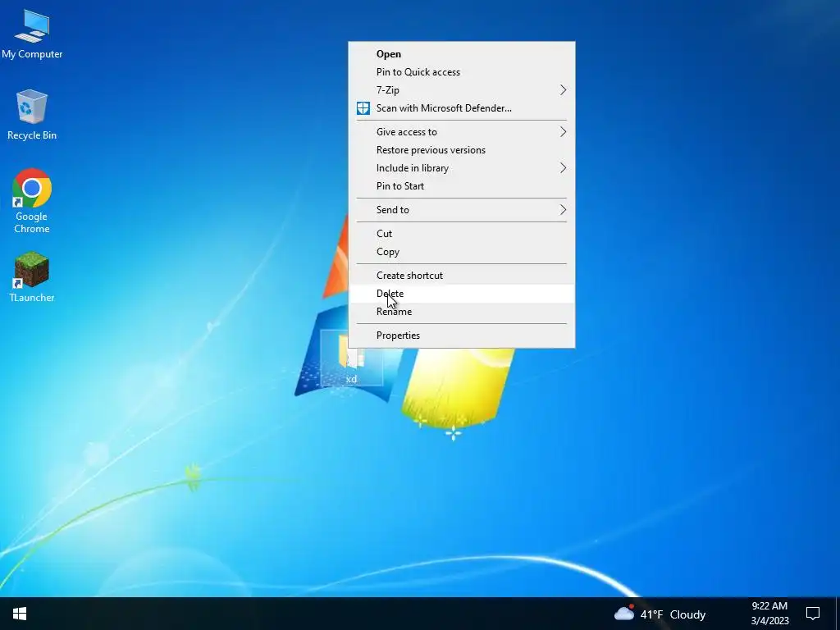The height and width of the screenshot is (630, 840).
Task: Click the 9:22 AM clock in taskbar
Action: (x=769, y=606)
